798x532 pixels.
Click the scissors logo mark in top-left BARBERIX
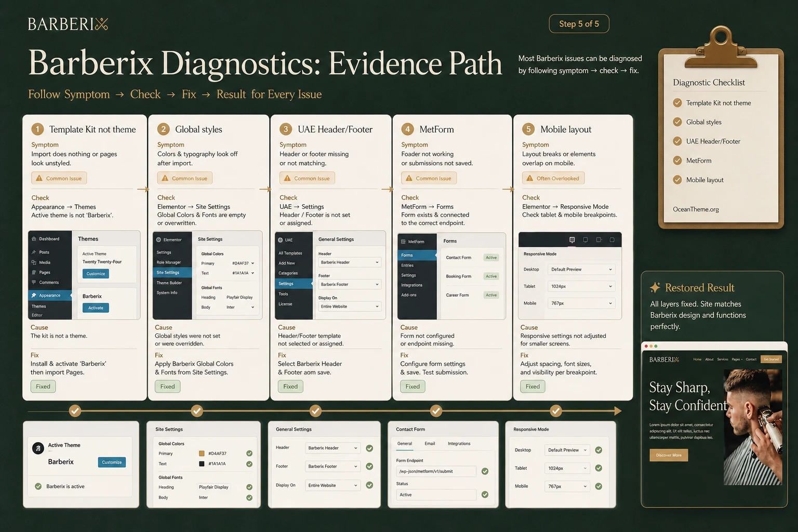pyautogui.click(x=102, y=24)
